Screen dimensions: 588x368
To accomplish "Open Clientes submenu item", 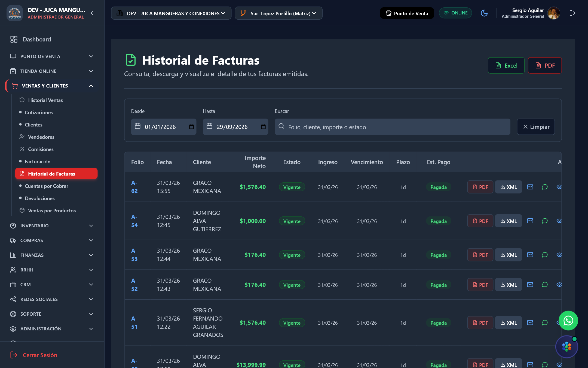I will 56,125.
